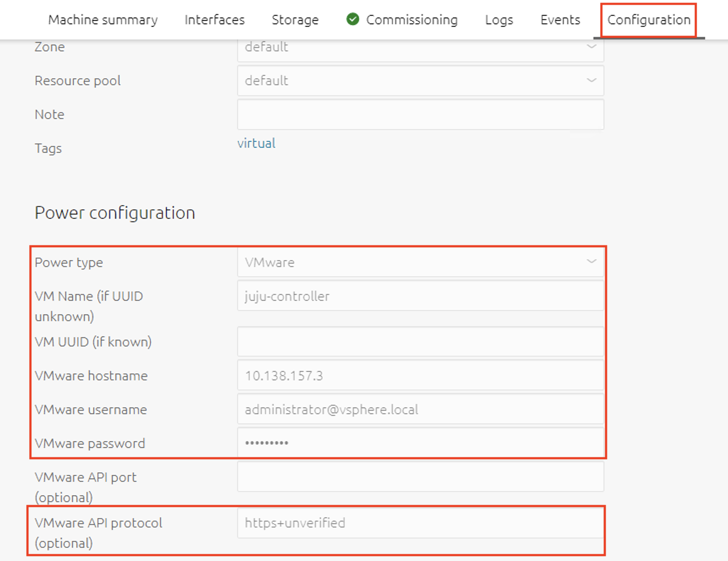728x561 pixels.
Task: View the Commissioning tab
Action: coord(412,19)
